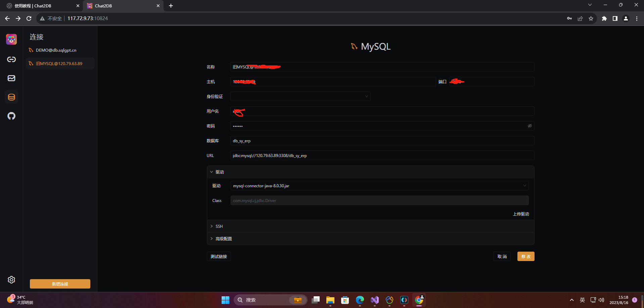Screen dimensions: 644x308
Task: Open the 身份验证 dropdown
Action: [x=300, y=96]
